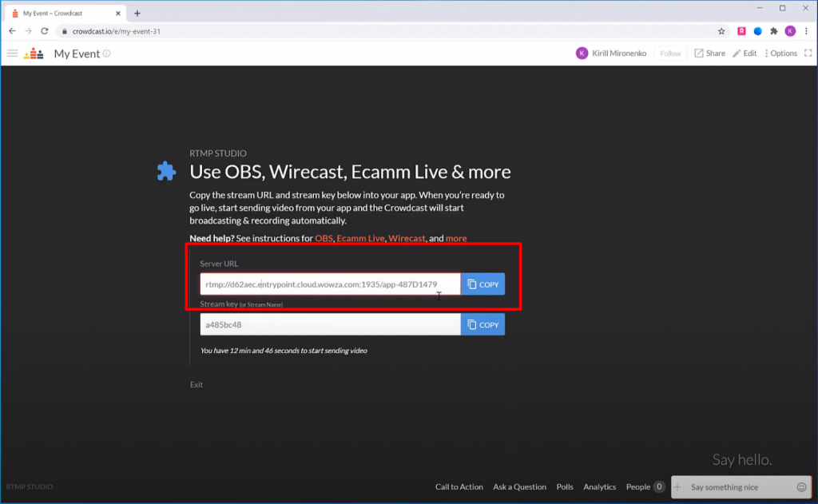Go back to the previous browser page
The image size is (818, 504).
12,31
